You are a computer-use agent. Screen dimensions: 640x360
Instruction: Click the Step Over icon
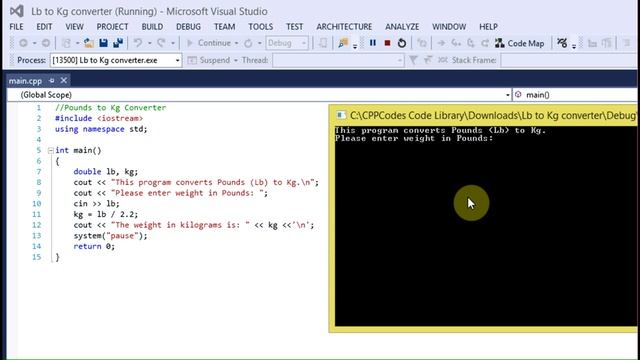(471, 43)
